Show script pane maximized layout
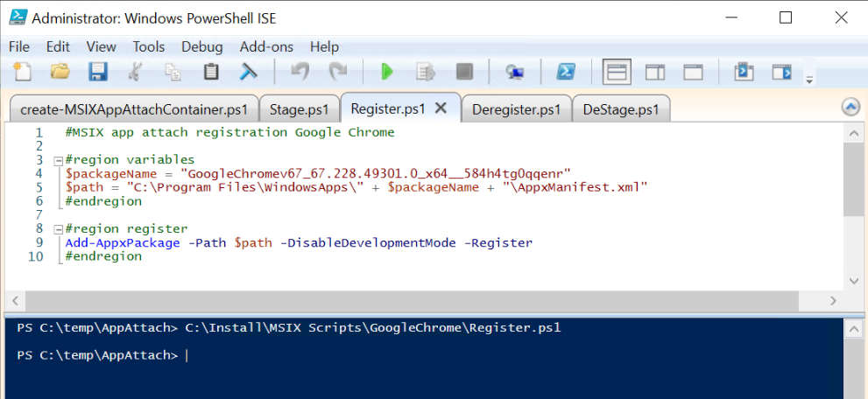Image resolution: width=868 pixels, height=399 pixels. pyautogui.click(x=693, y=72)
